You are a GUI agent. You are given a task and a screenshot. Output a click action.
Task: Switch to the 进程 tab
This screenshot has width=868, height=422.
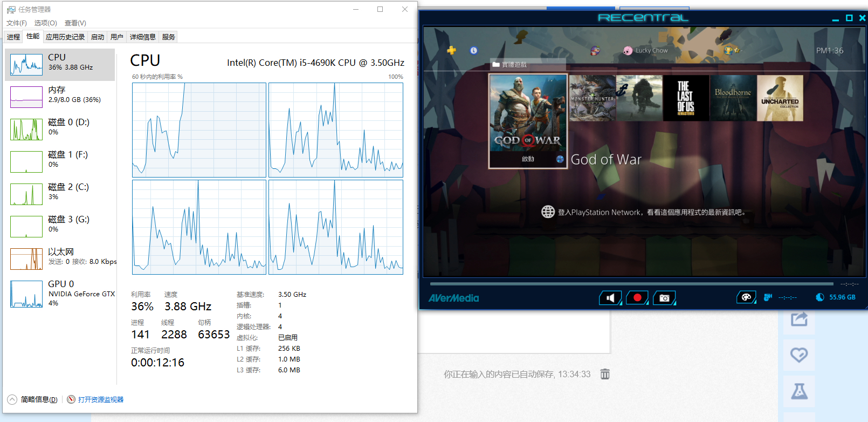pyautogui.click(x=13, y=37)
